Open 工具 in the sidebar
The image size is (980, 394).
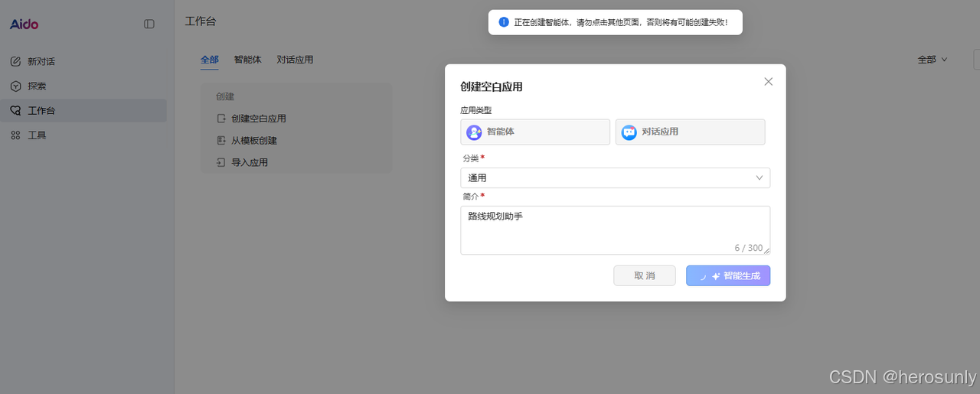pyautogui.click(x=83, y=135)
